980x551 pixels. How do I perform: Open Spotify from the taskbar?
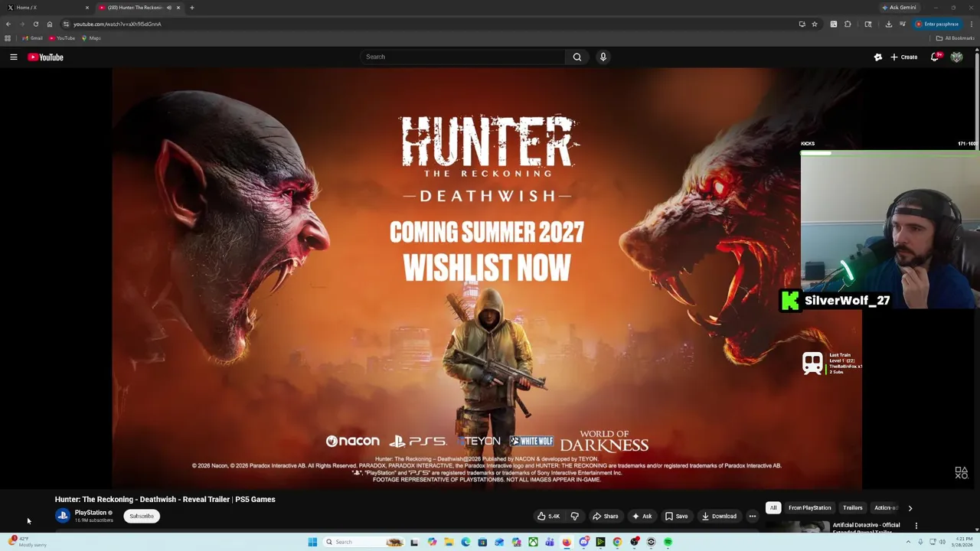pyautogui.click(x=668, y=542)
